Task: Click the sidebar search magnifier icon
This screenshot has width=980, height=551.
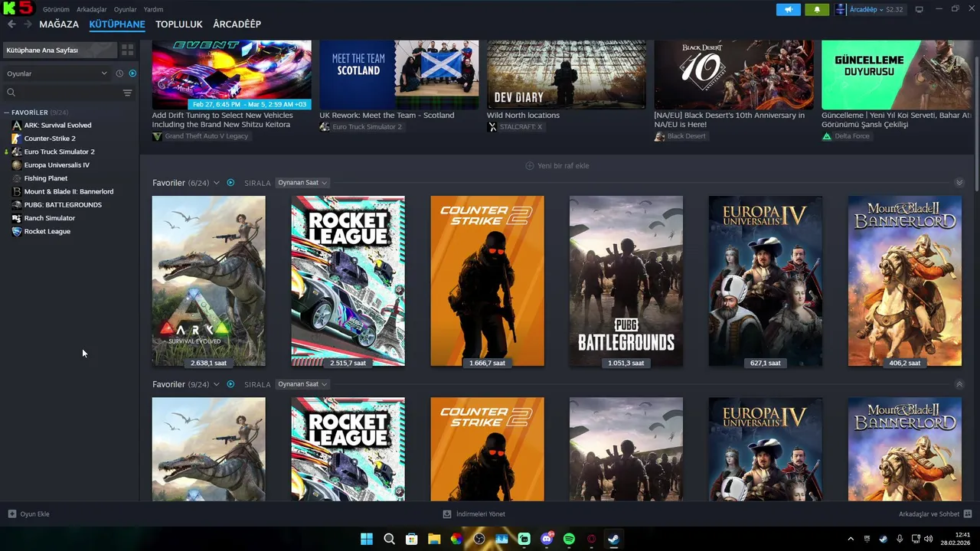Action: coord(11,93)
